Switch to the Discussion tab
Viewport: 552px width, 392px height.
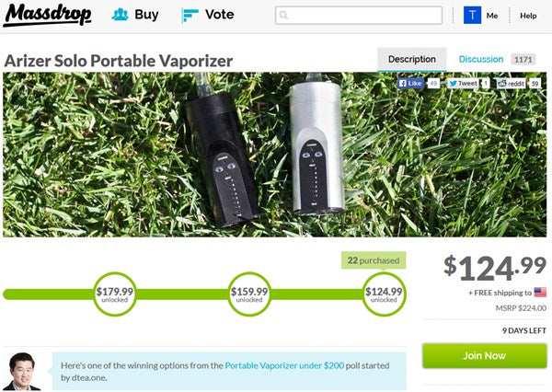(x=481, y=59)
